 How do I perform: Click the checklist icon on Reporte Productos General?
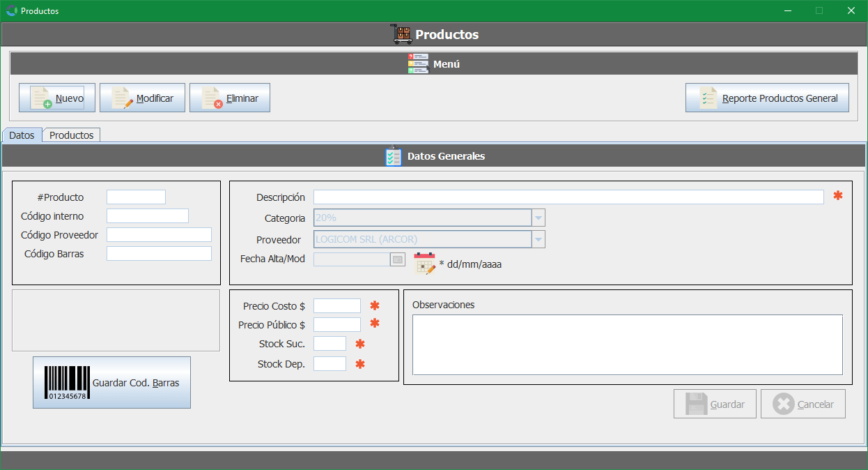(x=708, y=98)
